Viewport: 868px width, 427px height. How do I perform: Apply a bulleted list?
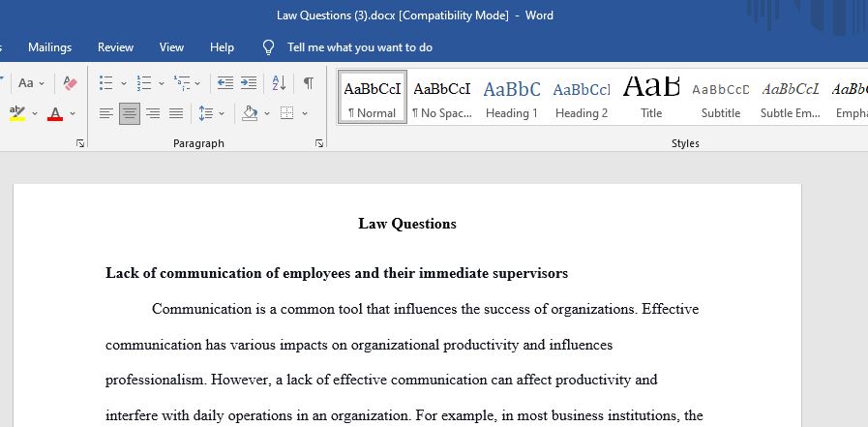pyautogui.click(x=106, y=83)
